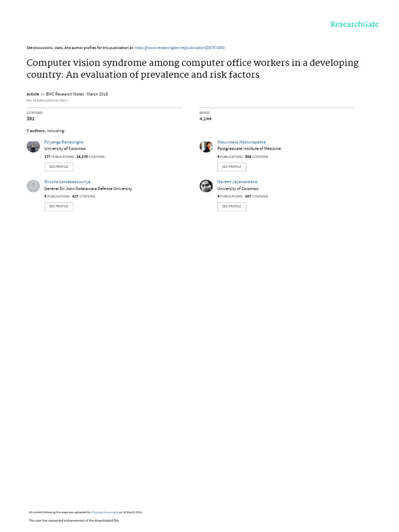The image size is (399, 532).
Task: Click Priyanga Ranasinghe's profile photo
Action: 33,147
